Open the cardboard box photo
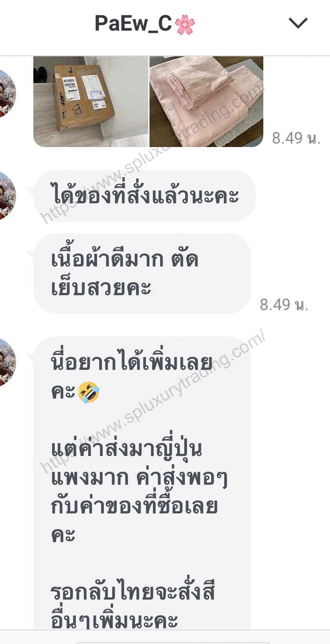 [x=90, y=101]
